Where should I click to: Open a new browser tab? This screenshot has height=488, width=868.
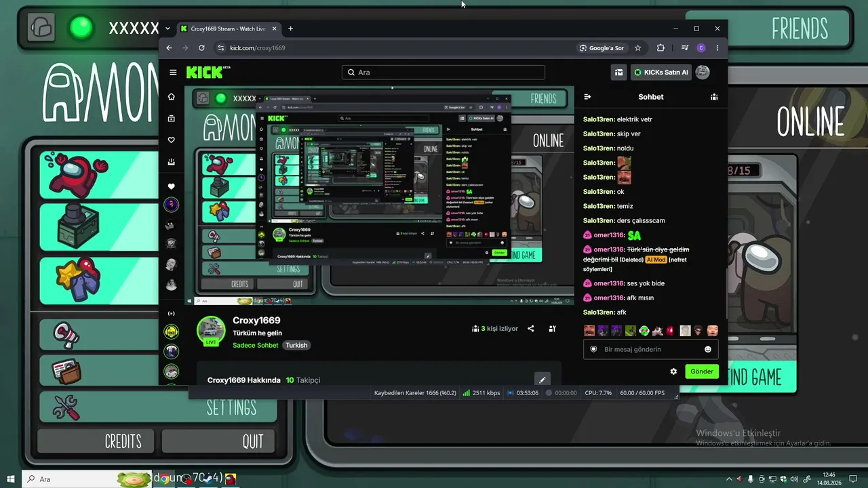(x=291, y=28)
